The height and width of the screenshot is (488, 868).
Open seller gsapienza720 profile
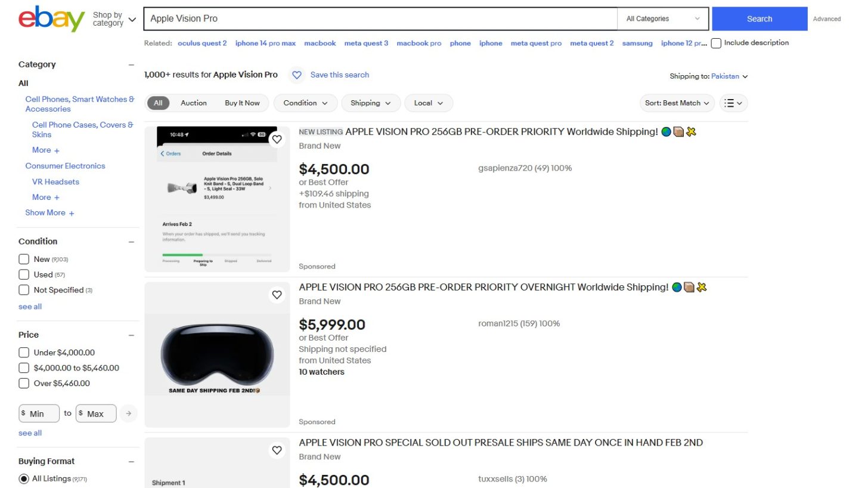[x=525, y=168]
